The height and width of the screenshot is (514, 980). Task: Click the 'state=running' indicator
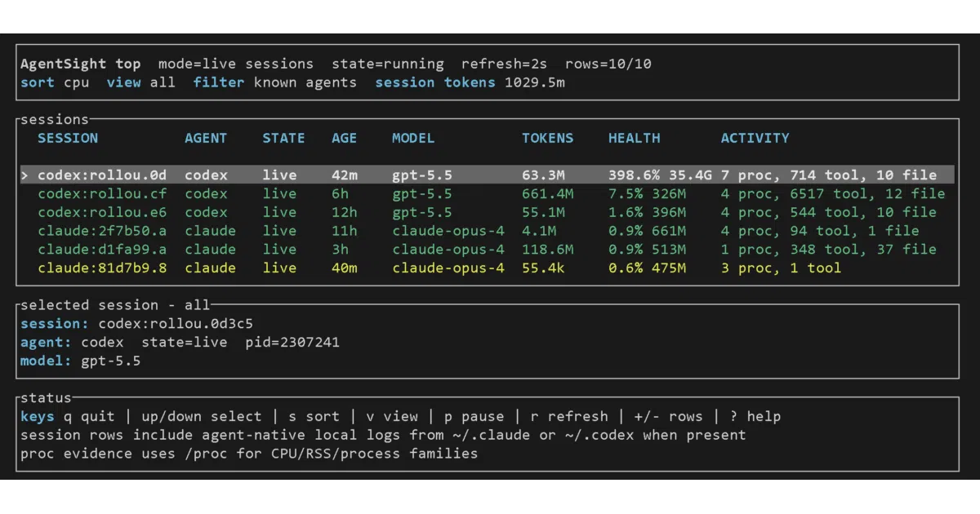coord(388,64)
